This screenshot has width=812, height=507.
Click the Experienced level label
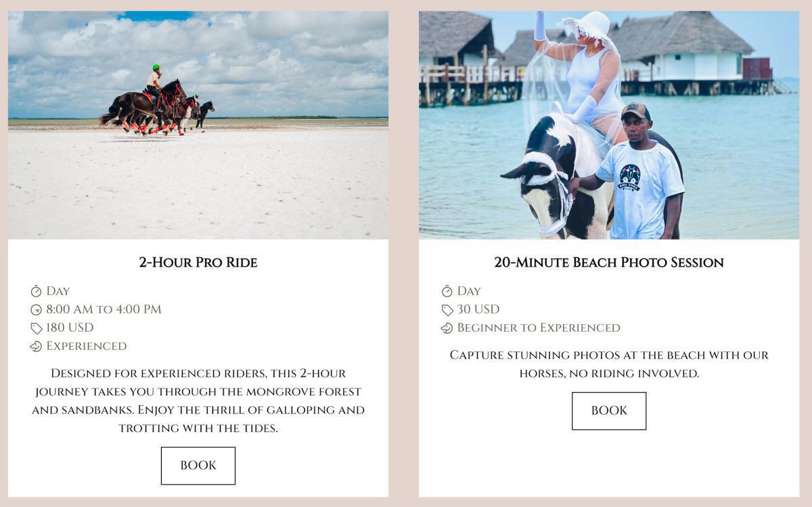coord(86,346)
